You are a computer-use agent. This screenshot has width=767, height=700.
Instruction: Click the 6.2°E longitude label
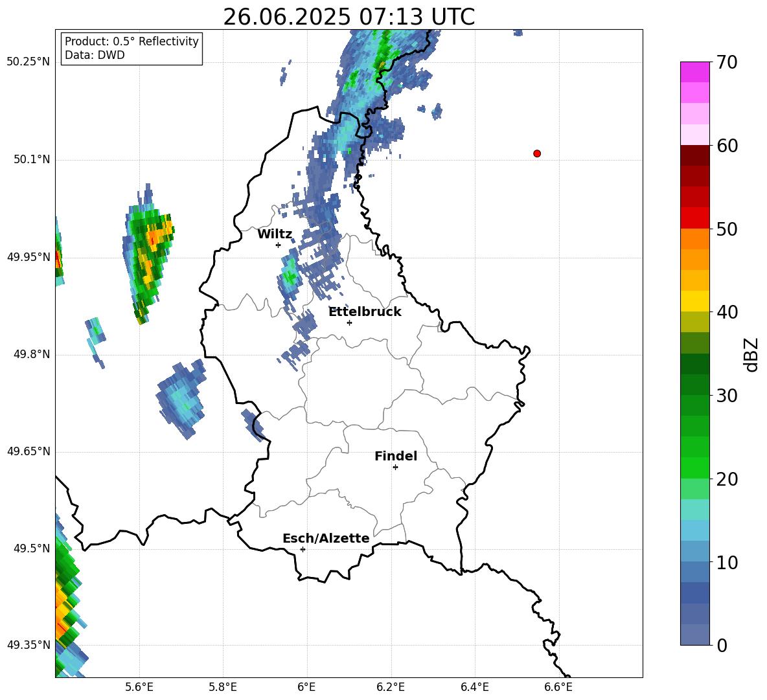[391, 687]
